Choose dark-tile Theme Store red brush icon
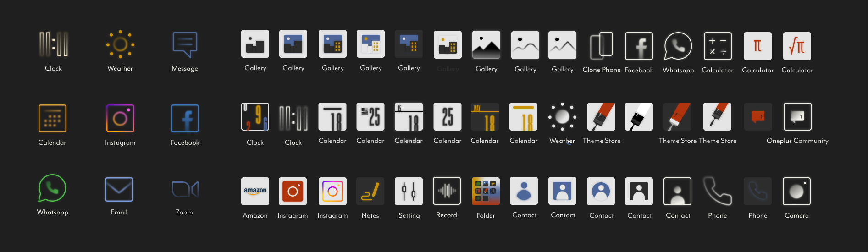 678,117
